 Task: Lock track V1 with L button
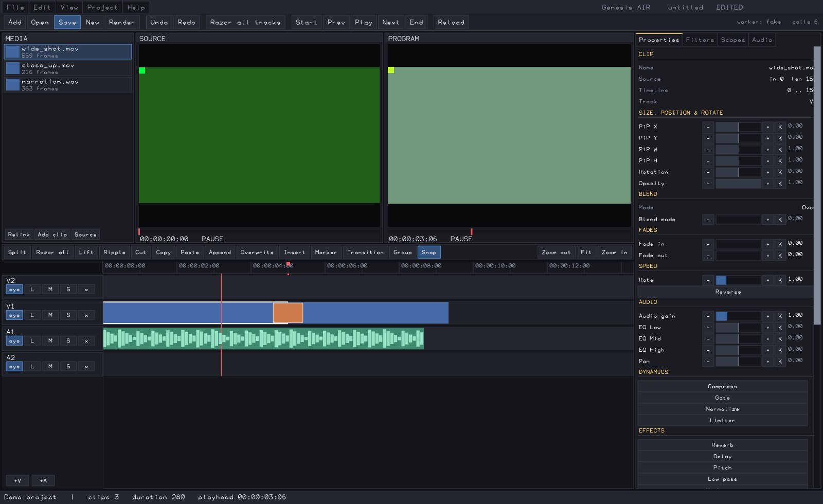point(32,315)
